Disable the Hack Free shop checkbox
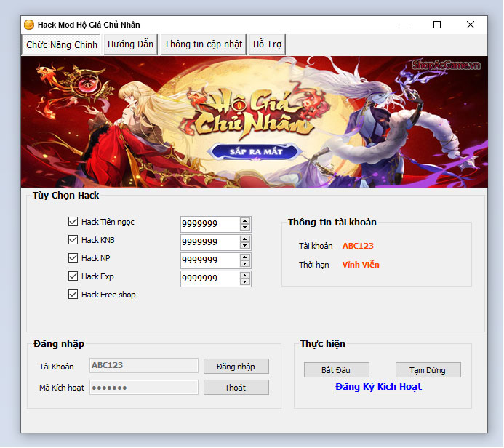 tap(73, 295)
